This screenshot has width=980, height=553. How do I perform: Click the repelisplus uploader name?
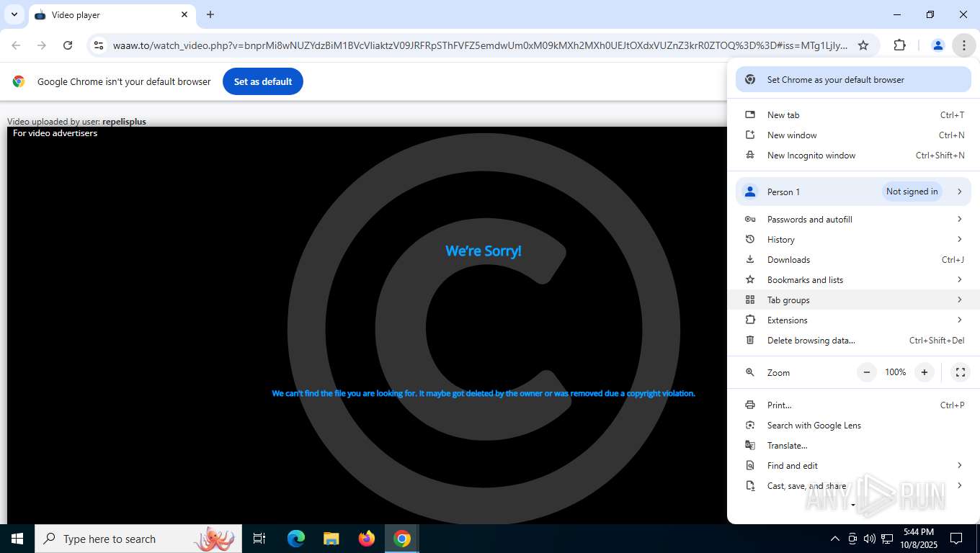point(124,122)
